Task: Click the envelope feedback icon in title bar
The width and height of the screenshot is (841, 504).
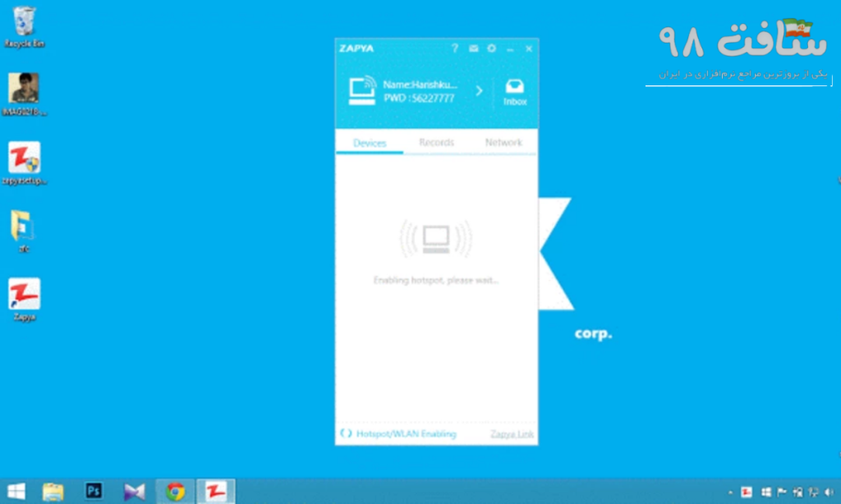Action: click(x=474, y=48)
